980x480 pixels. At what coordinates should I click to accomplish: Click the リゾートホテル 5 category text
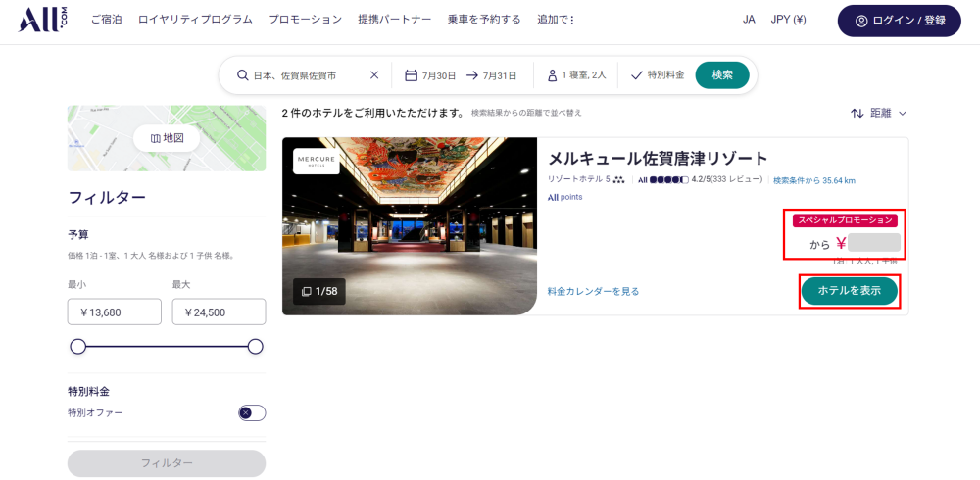coord(579,180)
